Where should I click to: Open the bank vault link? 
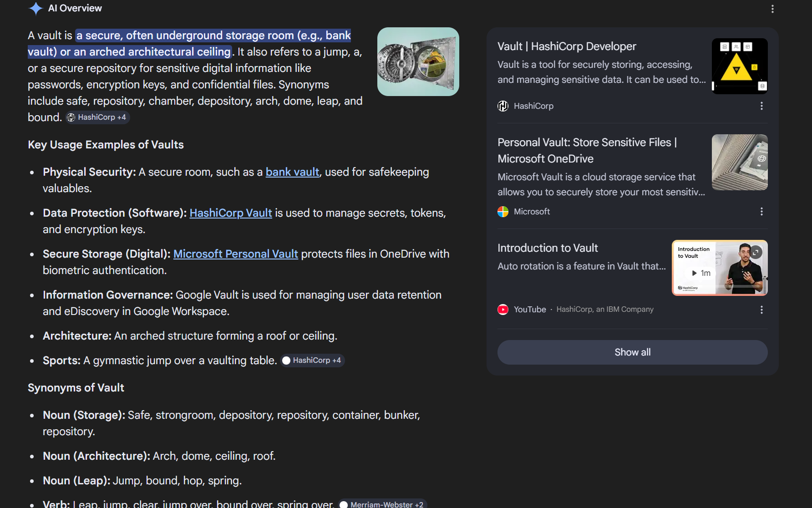click(x=292, y=172)
